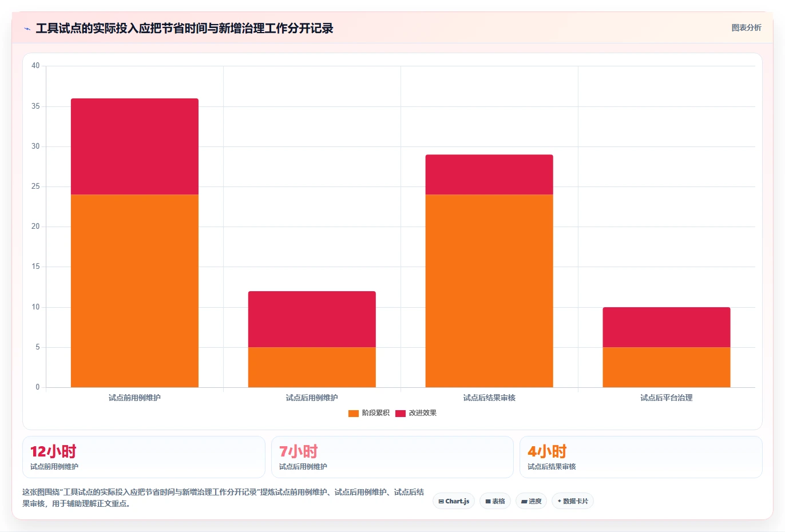Toggle the 改进效果 red legend swatch
Screen dimensions: 785x532
coord(400,413)
